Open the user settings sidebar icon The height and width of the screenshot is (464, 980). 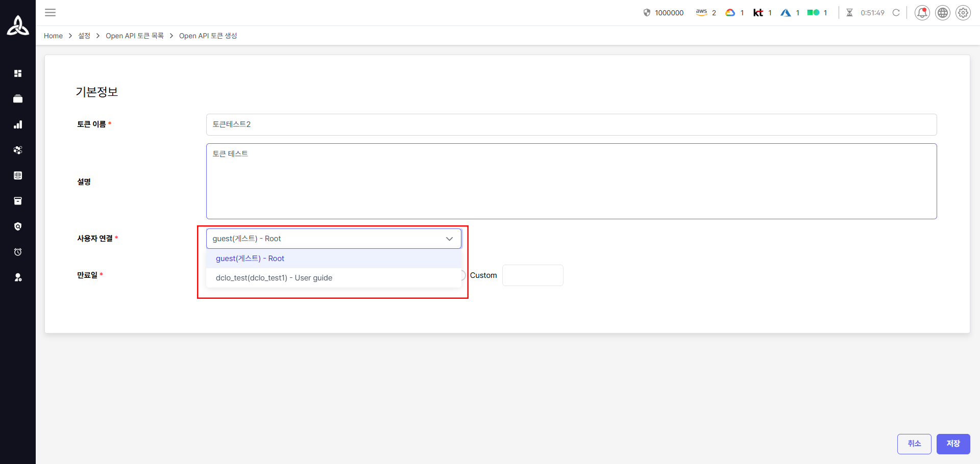(x=18, y=277)
